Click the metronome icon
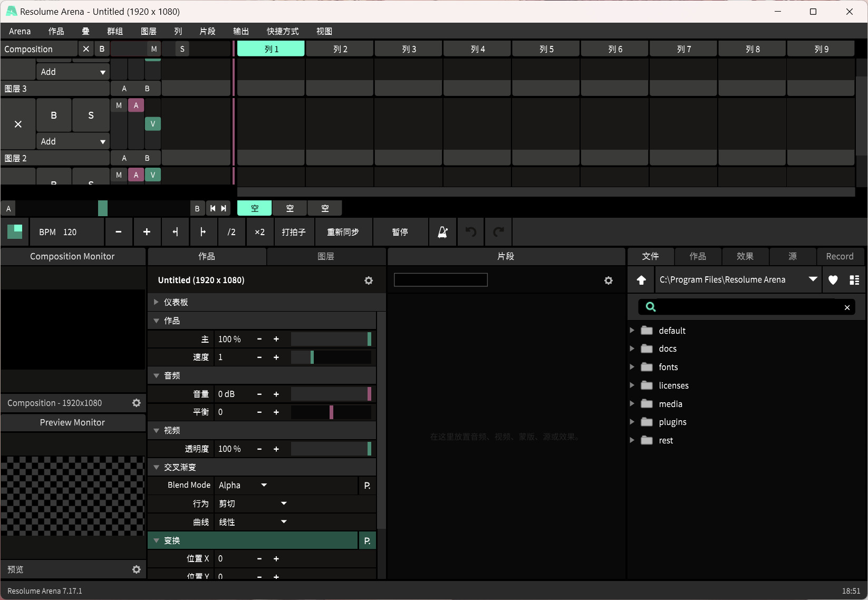 coord(443,232)
